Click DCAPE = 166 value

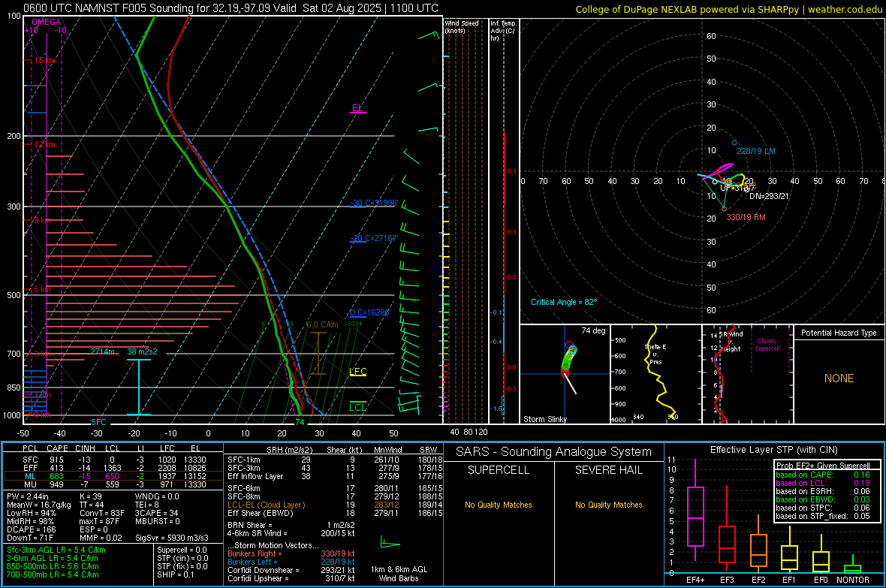pyautogui.click(x=31, y=529)
